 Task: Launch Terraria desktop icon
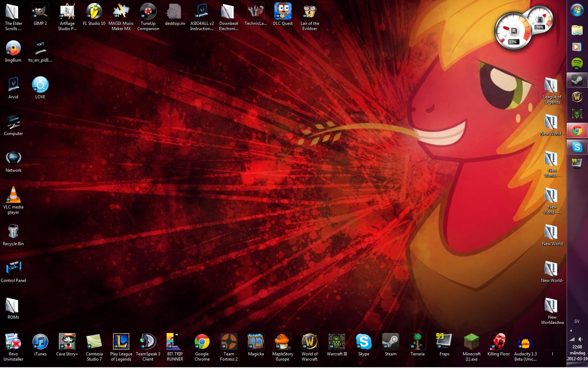tap(418, 345)
